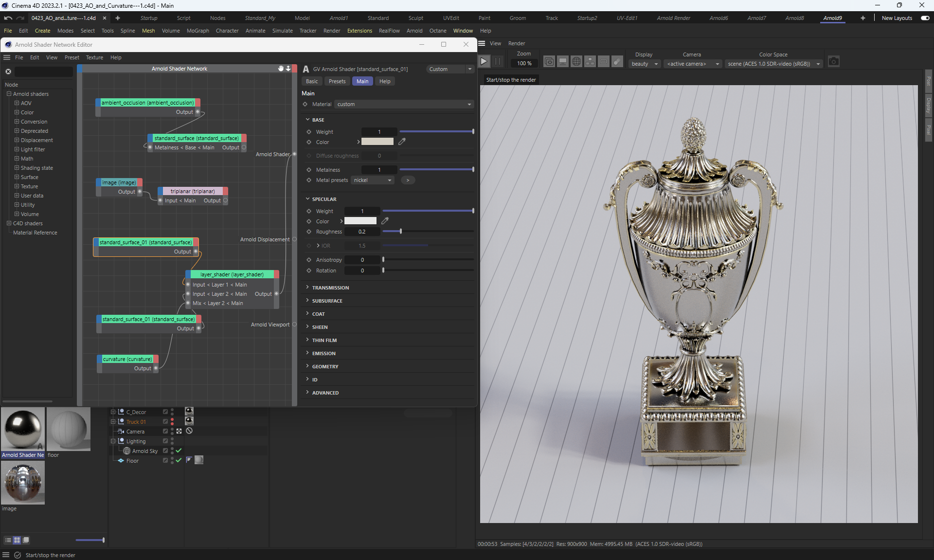
Task: Click the camera snapshot icon in render view
Action: point(833,62)
